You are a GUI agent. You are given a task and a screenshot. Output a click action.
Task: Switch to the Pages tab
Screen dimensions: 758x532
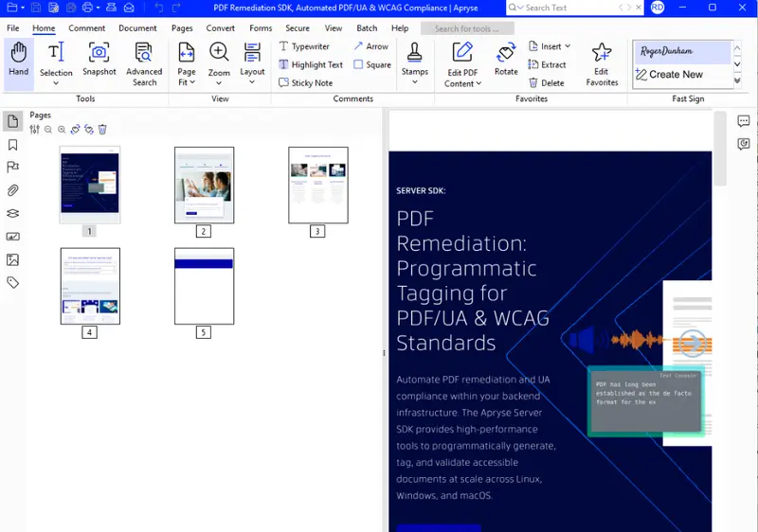182,28
